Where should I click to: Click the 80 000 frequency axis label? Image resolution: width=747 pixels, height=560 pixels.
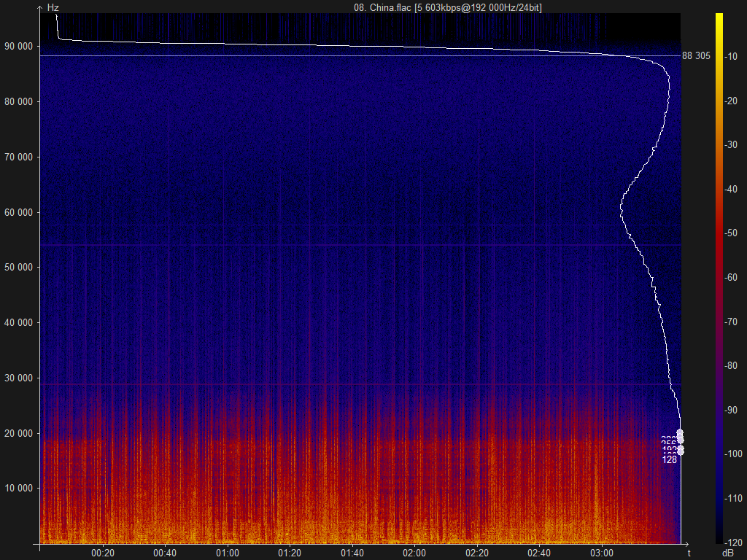(x=19, y=101)
